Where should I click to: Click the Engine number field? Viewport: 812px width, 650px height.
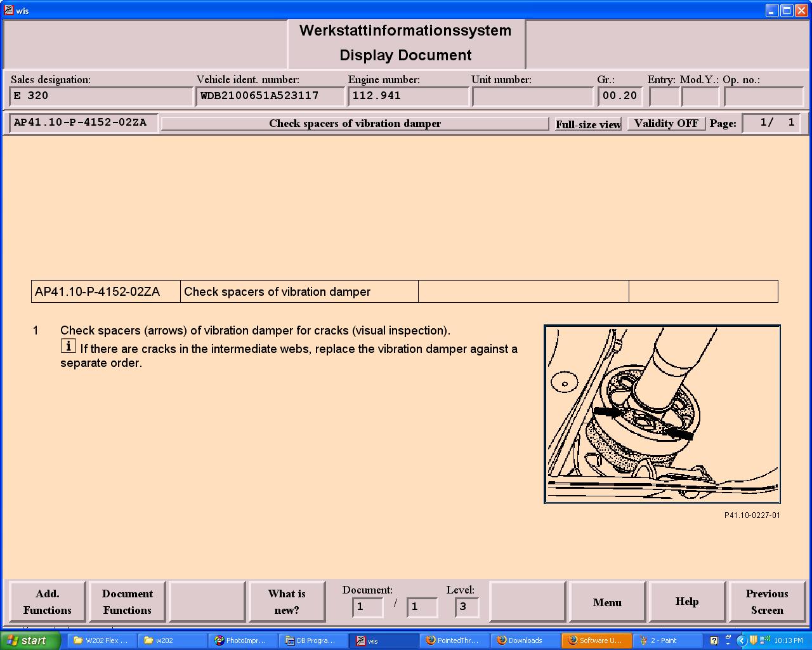pos(409,96)
